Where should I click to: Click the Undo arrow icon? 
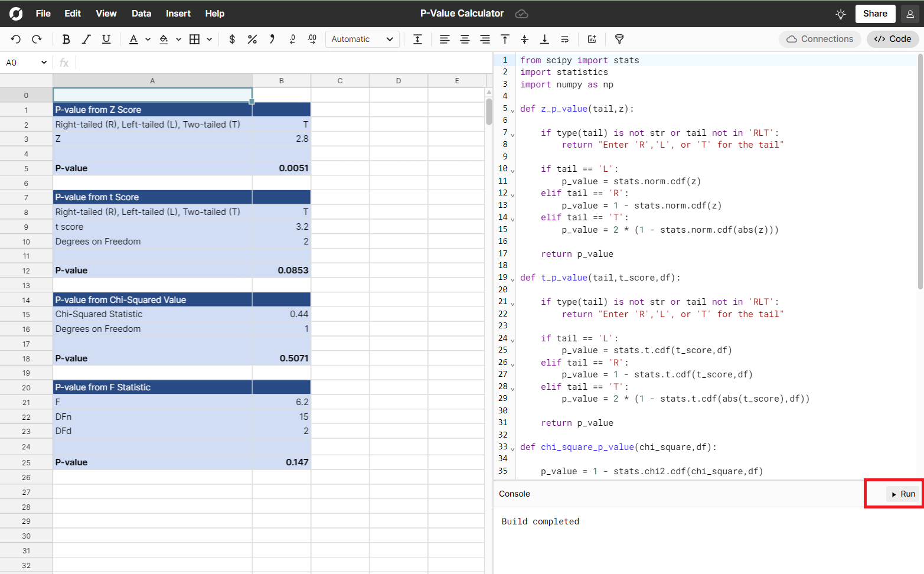point(16,39)
